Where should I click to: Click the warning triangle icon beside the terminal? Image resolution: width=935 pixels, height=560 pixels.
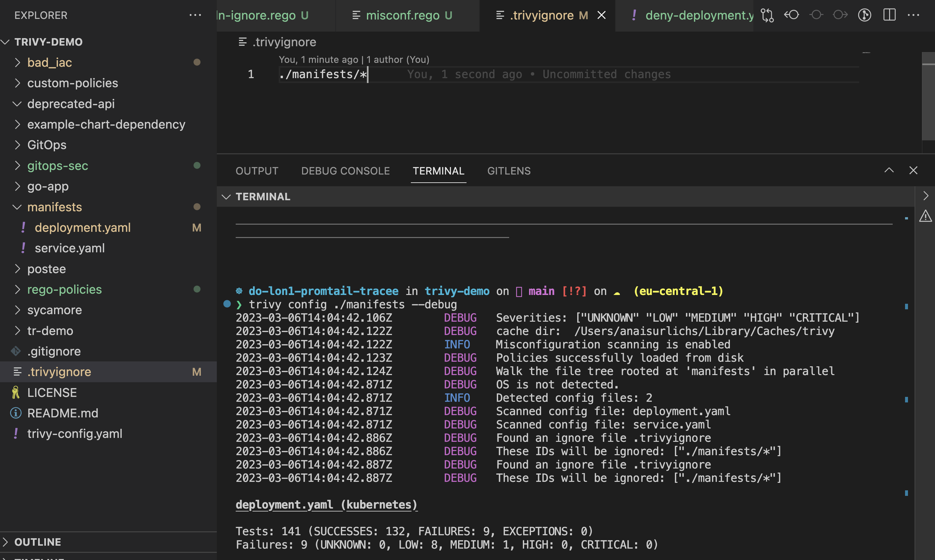pos(925,216)
